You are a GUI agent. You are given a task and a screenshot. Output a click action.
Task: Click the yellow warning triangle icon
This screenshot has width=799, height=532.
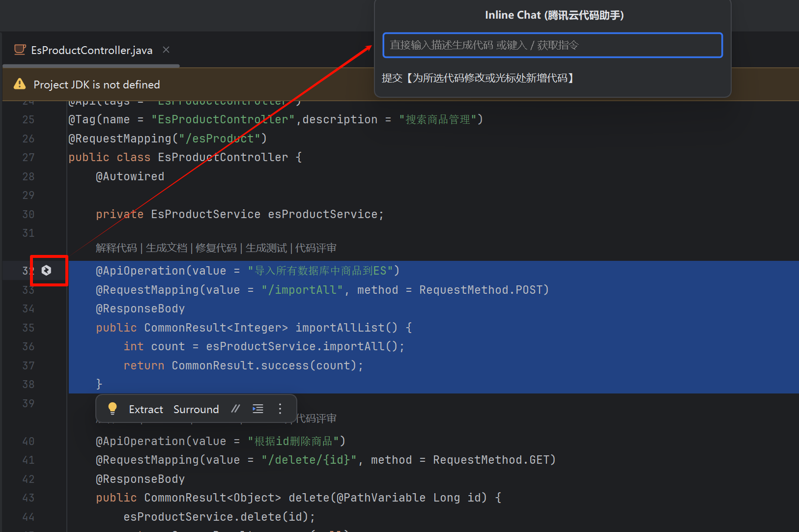(20, 84)
